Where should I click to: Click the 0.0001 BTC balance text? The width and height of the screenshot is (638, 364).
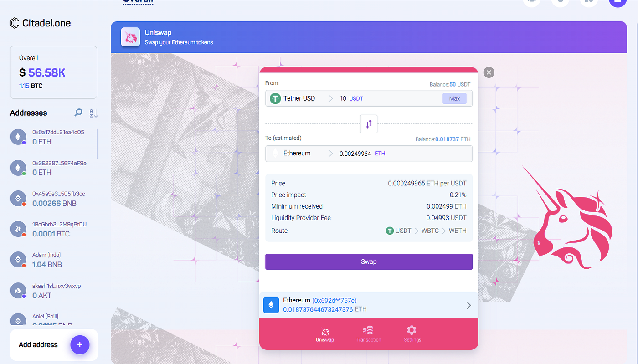click(51, 234)
